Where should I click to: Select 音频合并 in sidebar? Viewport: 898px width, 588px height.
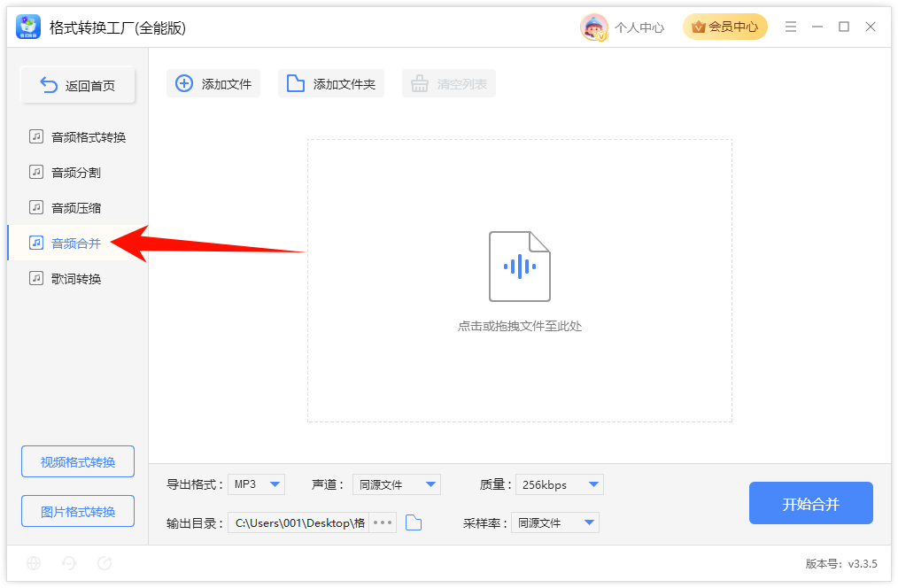click(77, 244)
